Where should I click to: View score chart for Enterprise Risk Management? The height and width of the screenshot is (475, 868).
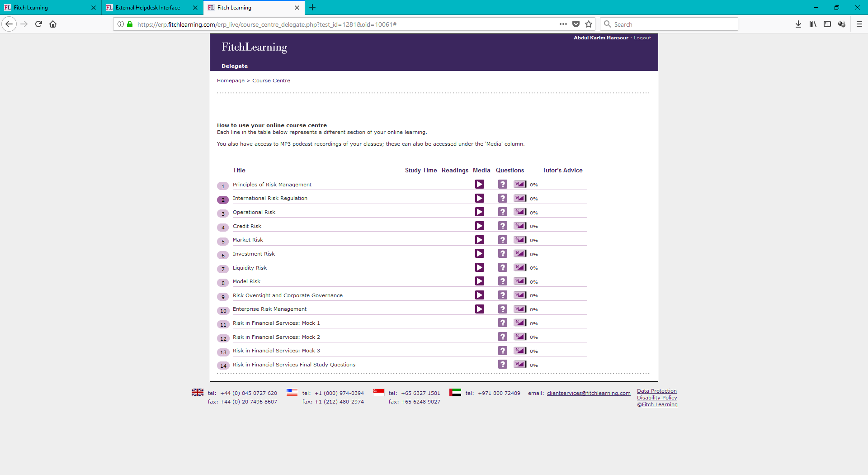pos(520,309)
